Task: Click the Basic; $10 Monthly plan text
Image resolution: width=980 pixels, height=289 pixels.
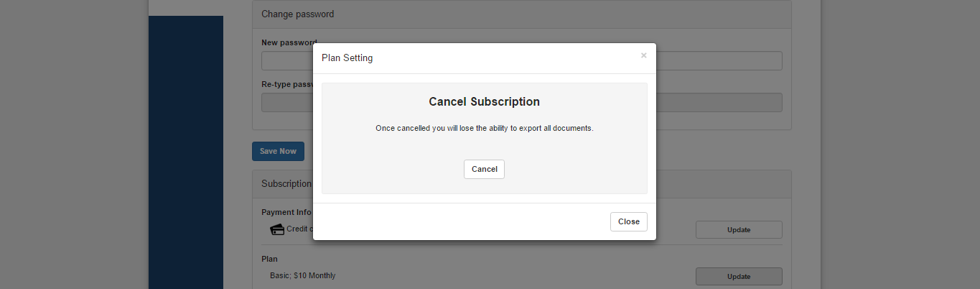Action: tap(297, 276)
